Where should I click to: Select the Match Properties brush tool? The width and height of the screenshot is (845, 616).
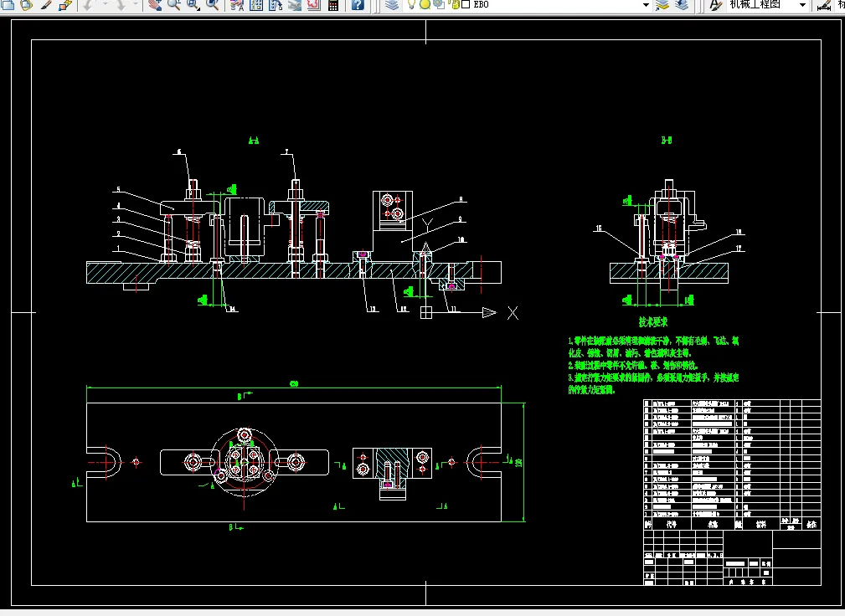tap(46, 5)
